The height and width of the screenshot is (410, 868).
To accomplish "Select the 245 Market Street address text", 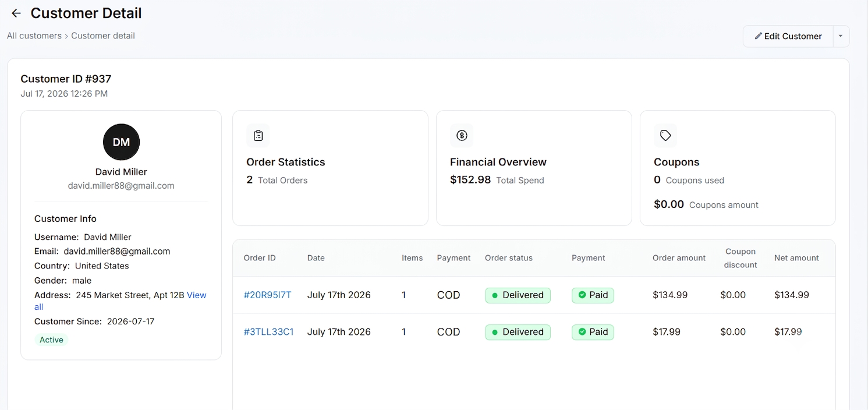I will (x=130, y=295).
